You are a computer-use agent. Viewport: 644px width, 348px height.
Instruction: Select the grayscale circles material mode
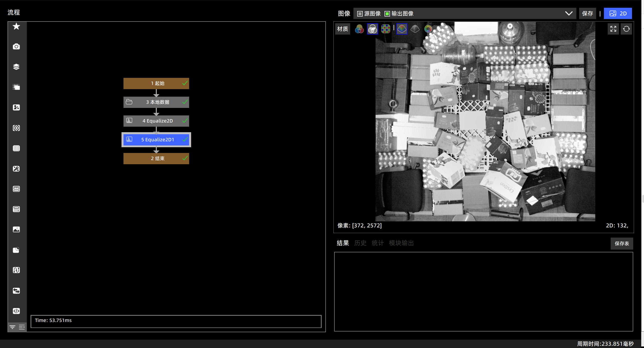[x=372, y=29]
